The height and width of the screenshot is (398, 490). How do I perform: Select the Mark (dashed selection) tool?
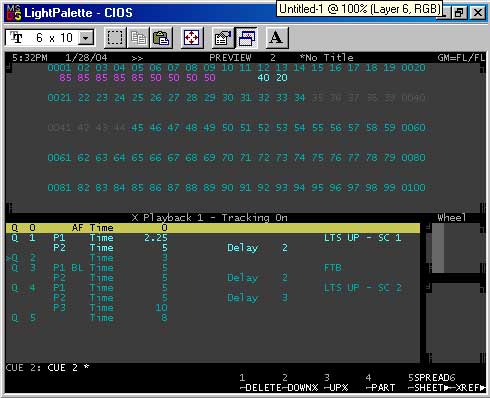click(x=115, y=38)
